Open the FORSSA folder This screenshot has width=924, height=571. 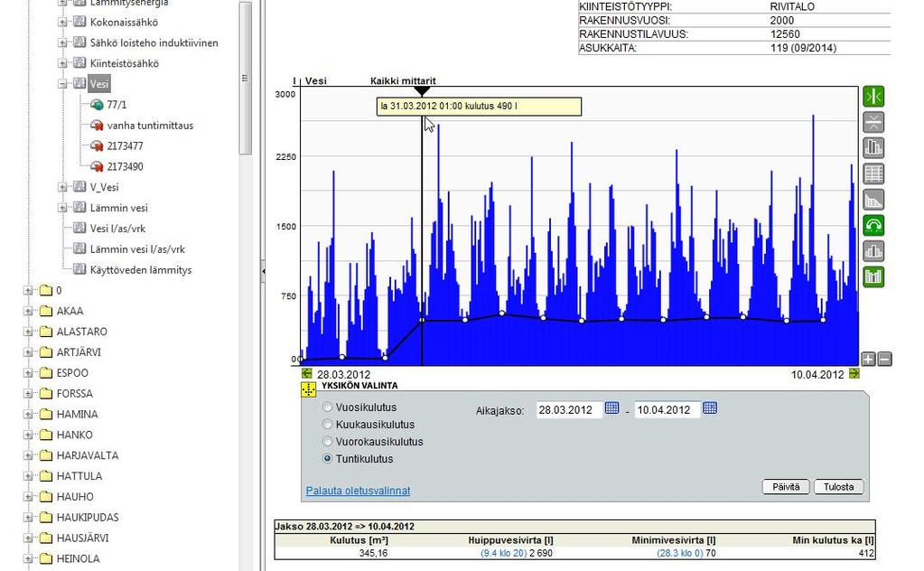[74, 393]
